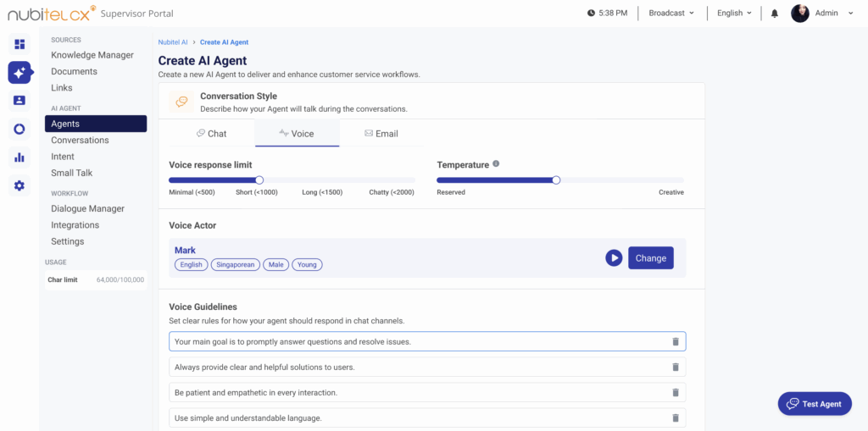Delete the 'patient and empathetic' guideline
868x431 pixels.
[x=676, y=392]
